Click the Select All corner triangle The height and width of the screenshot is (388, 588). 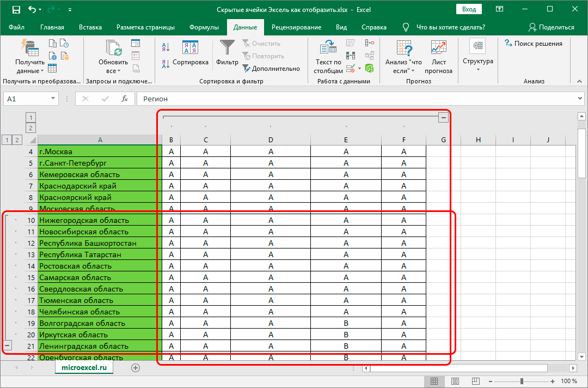32,140
